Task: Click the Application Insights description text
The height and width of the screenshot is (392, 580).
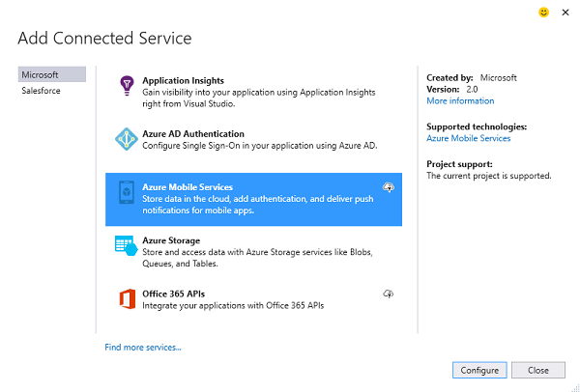Action: pos(259,98)
